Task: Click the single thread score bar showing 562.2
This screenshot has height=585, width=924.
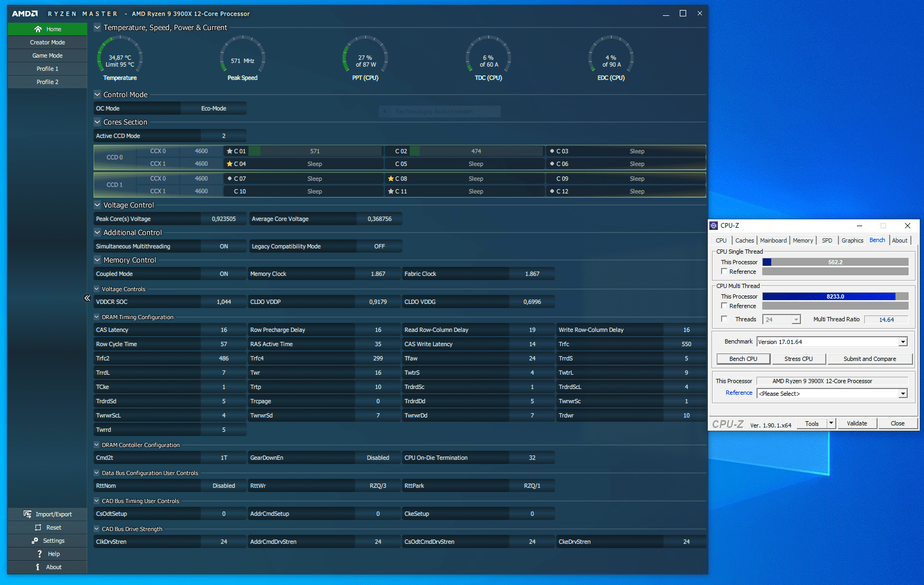Action: coord(835,262)
